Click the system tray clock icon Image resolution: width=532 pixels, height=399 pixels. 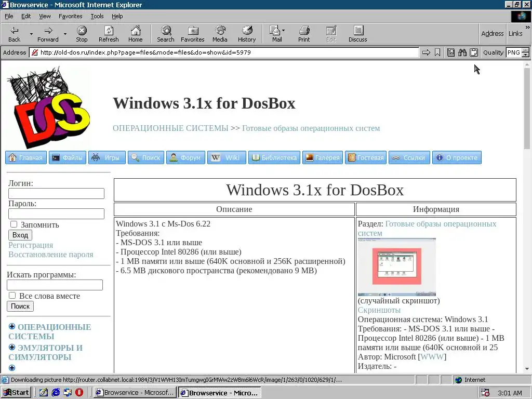pyautogui.click(x=486, y=393)
